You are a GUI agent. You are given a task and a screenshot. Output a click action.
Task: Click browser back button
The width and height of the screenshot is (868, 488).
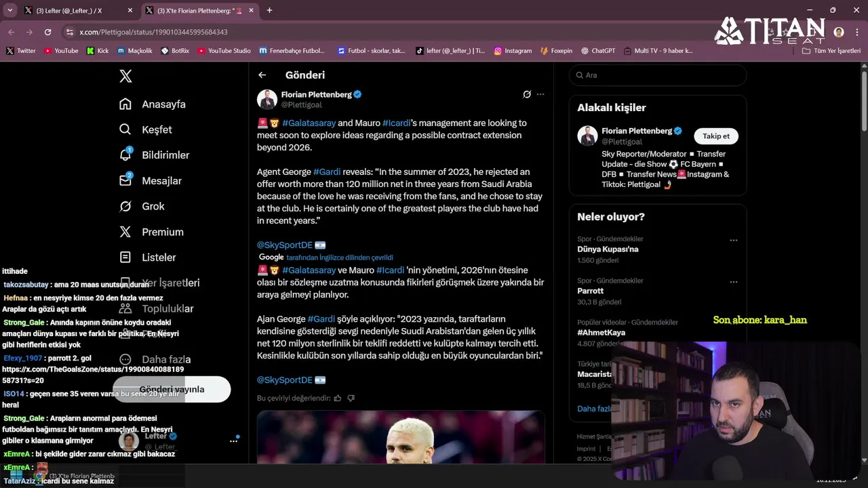(12, 32)
